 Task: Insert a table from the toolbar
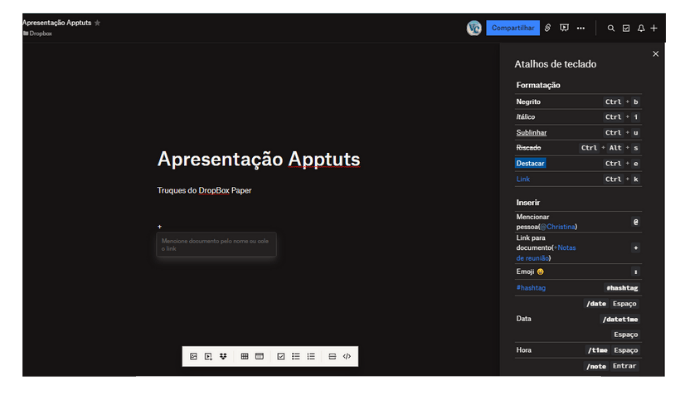click(x=244, y=356)
